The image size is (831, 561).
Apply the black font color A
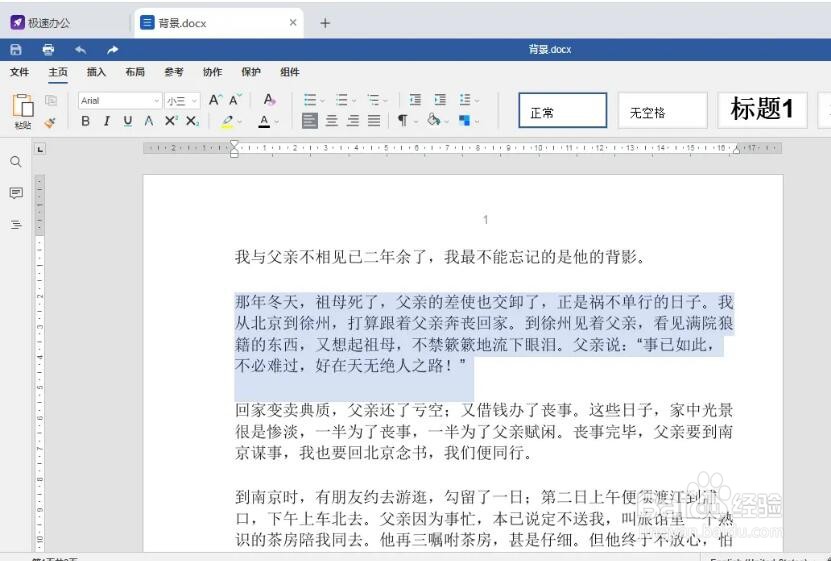click(264, 121)
